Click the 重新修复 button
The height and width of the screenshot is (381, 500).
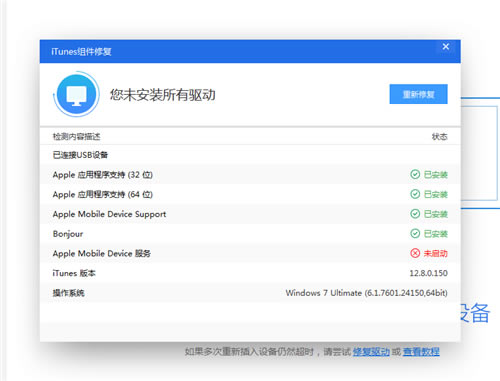pyautogui.click(x=418, y=94)
